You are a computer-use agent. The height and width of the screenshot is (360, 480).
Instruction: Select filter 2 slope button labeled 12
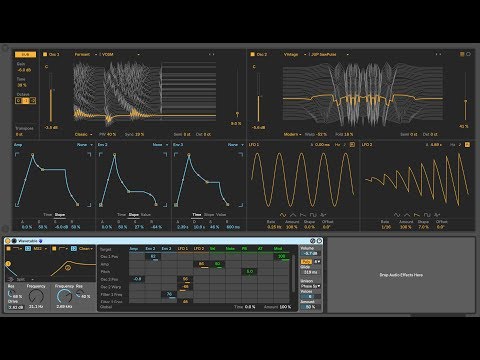(x=74, y=249)
